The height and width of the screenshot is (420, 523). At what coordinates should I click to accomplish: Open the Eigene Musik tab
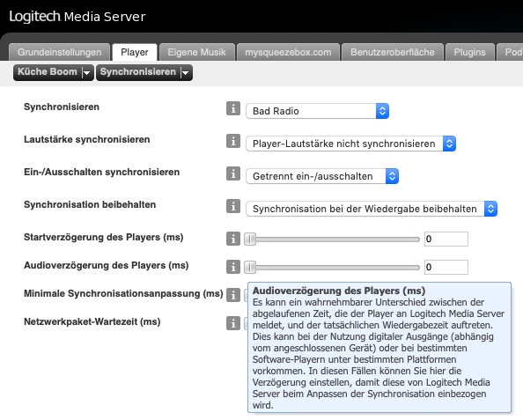(x=197, y=52)
